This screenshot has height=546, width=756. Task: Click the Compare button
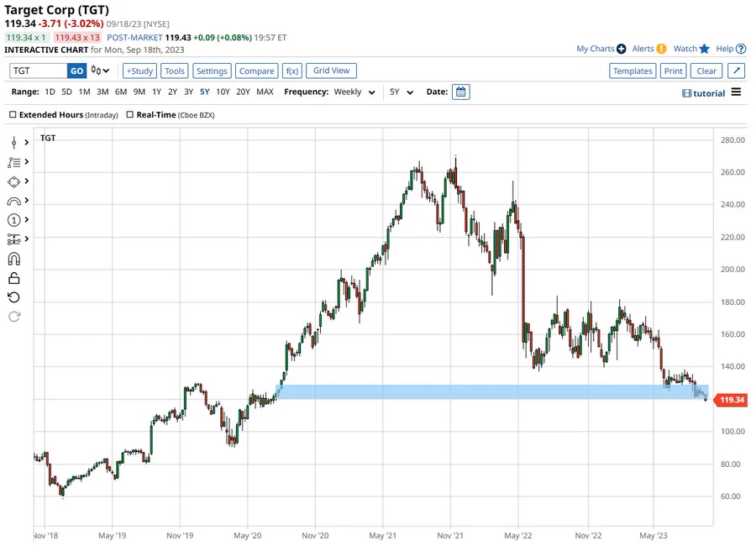256,71
